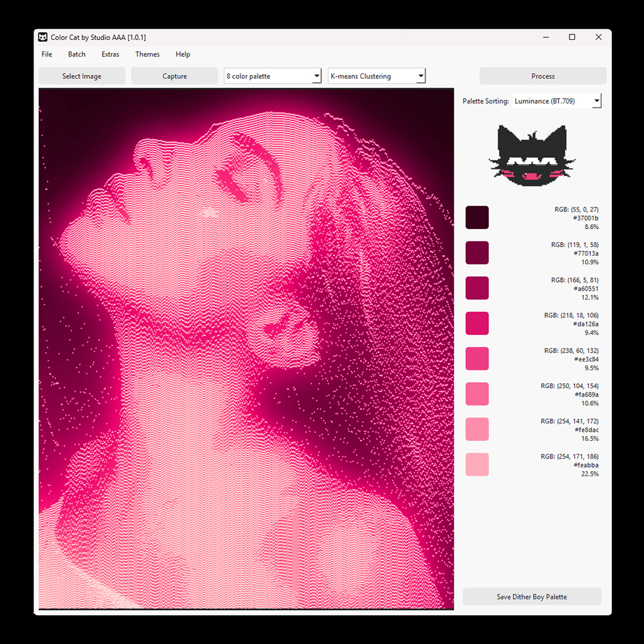This screenshot has height=644, width=644.
Task: Click the #a60551 color swatch
Action: pos(477,288)
